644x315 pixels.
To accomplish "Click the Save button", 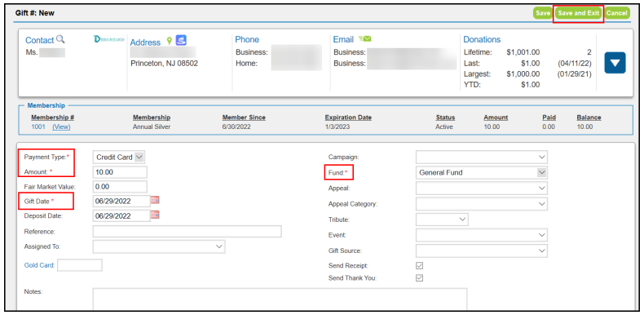I will (x=543, y=13).
